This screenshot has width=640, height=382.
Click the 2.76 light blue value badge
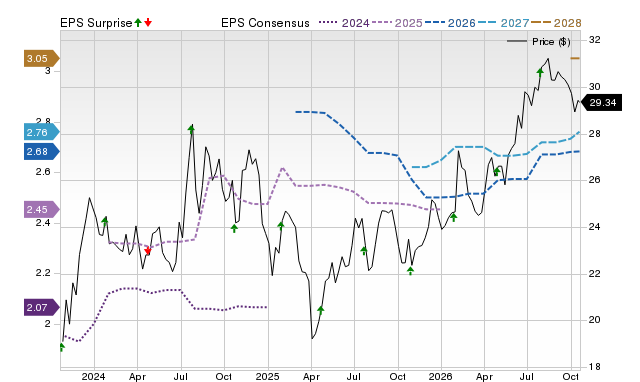pyautogui.click(x=42, y=132)
